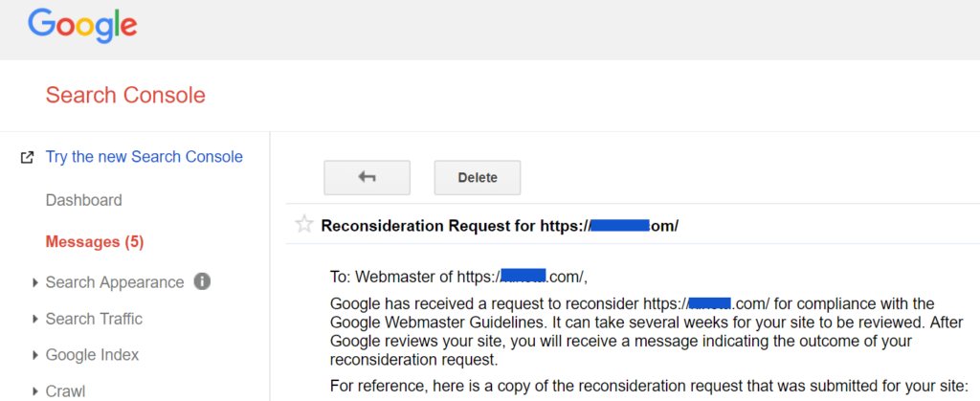Click the Delete button

[x=478, y=177]
